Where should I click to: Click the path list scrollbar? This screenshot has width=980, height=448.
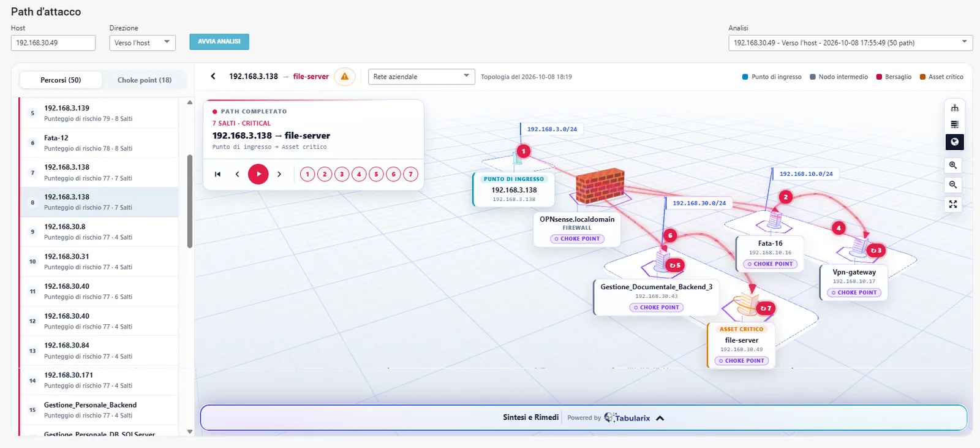(x=190, y=201)
